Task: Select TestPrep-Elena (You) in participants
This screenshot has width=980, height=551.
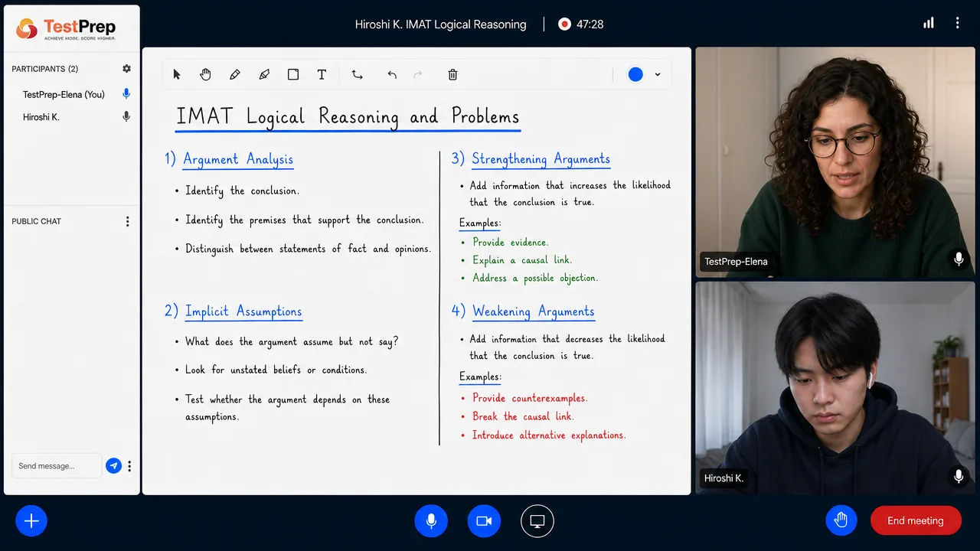Action: click(x=64, y=94)
